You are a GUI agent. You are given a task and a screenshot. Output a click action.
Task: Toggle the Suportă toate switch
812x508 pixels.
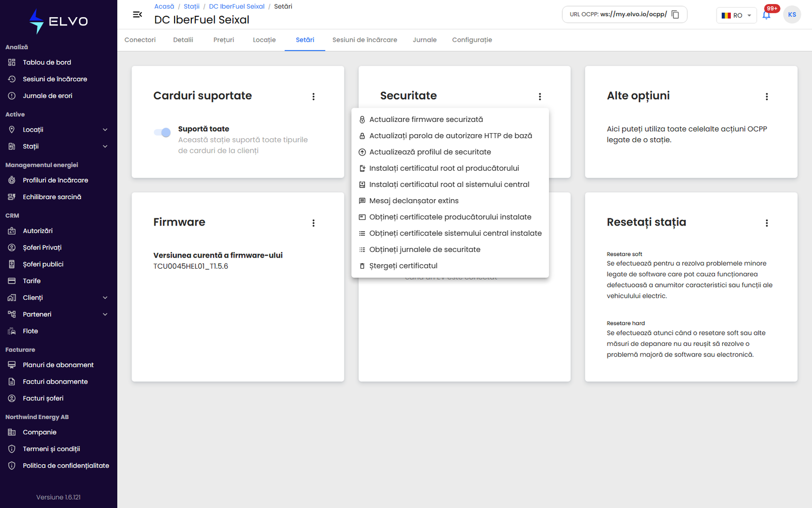[x=162, y=133]
